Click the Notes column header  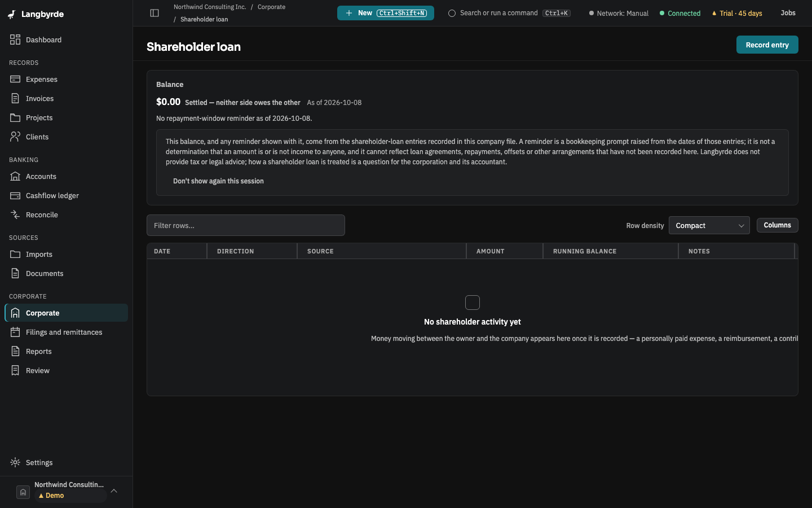pos(736,251)
